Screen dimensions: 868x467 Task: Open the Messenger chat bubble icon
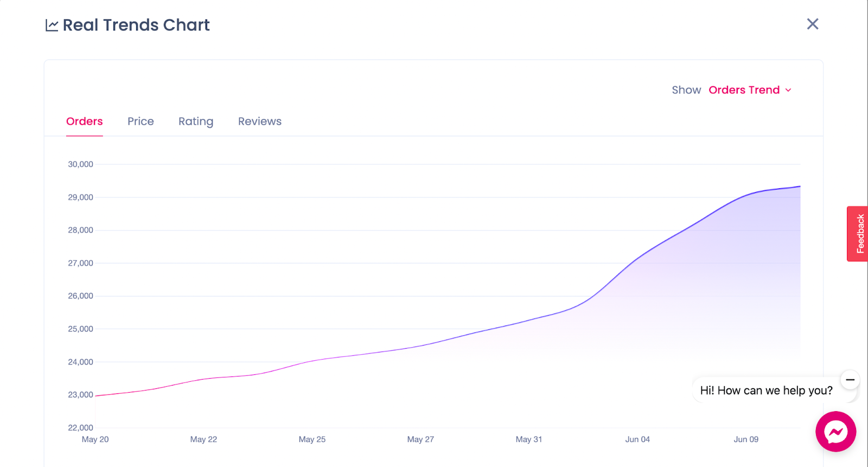[835, 432]
